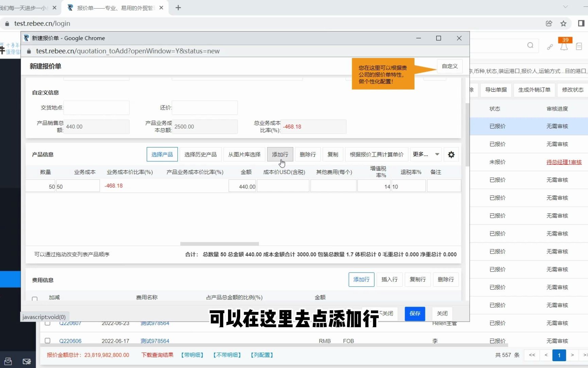Click the main browser address bar
This screenshot has height=368, width=588.
42,24
